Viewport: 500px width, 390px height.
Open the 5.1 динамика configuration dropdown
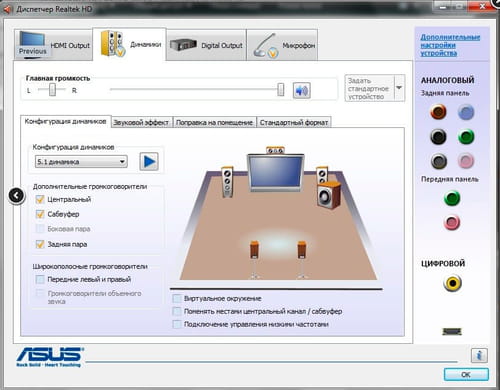click(x=81, y=162)
